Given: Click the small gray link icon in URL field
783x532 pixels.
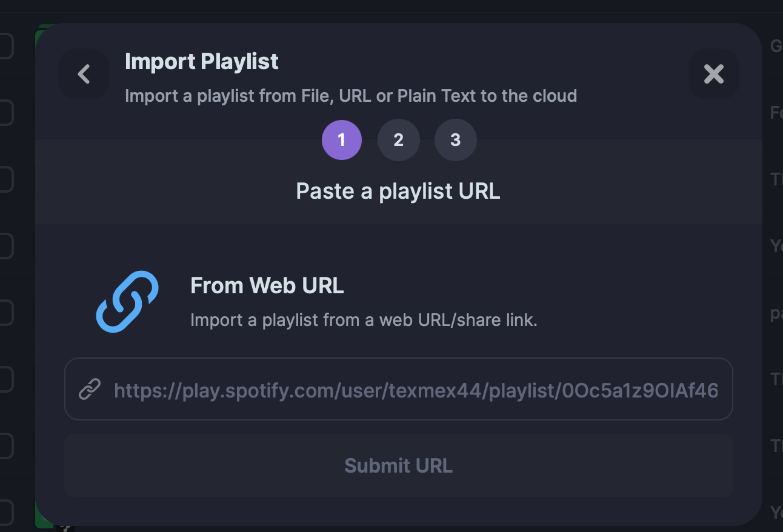Looking at the screenshot, I should point(90,390).
